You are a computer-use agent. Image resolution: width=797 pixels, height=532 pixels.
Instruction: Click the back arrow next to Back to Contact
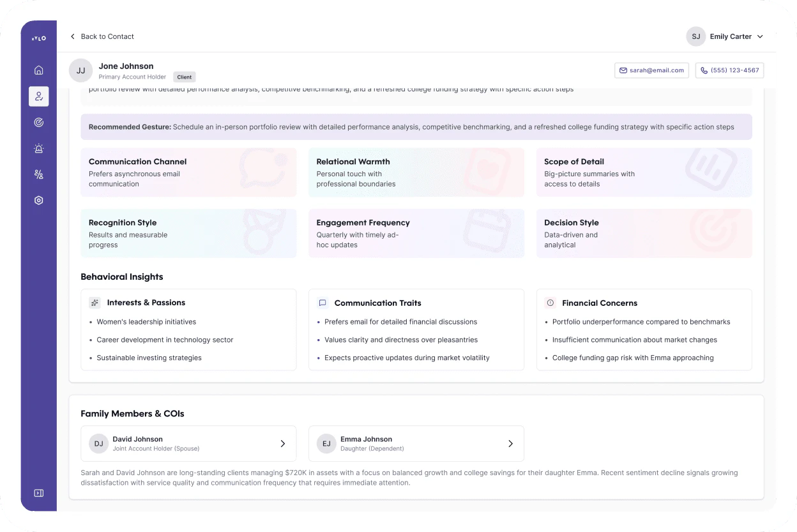(73, 36)
